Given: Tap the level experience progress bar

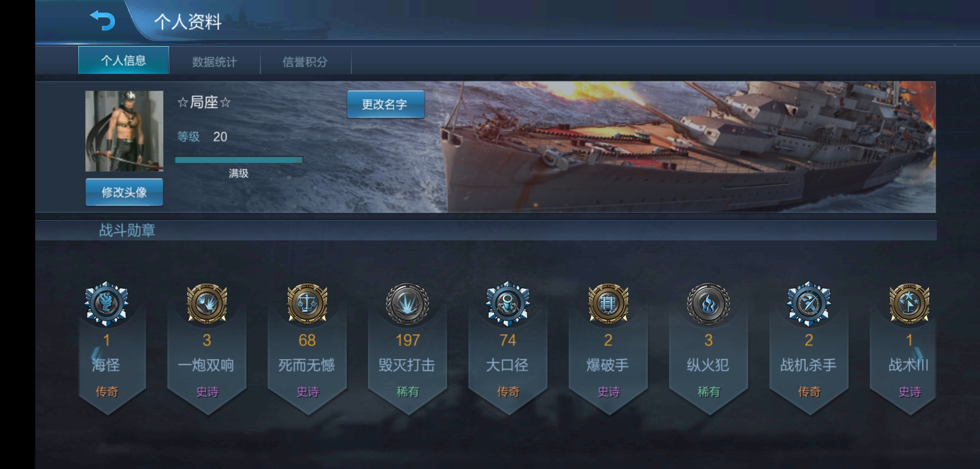Looking at the screenshot, I should pyautogui.click(x=239, y=160).
